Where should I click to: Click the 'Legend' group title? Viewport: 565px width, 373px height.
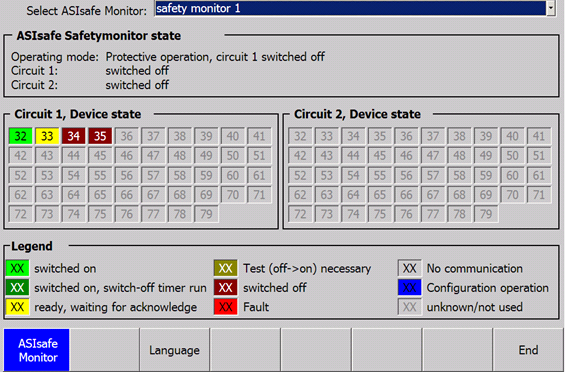pos(32,246)
